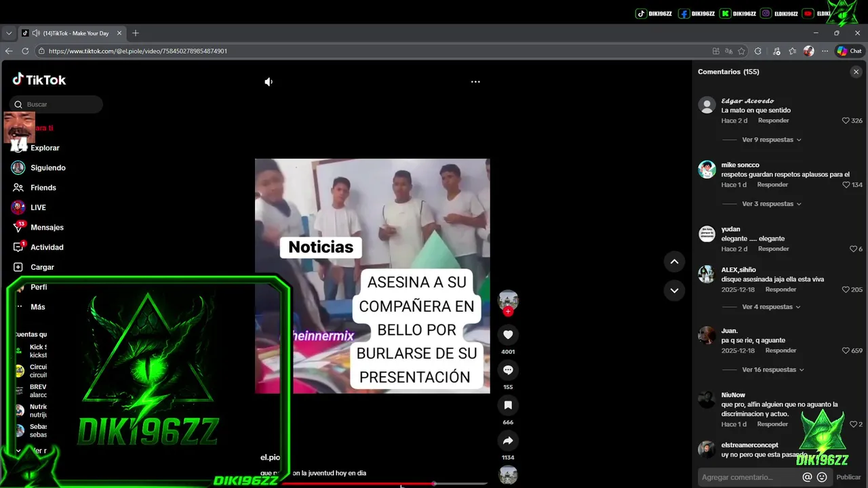Open the three-dot video options menu

pyautogui.click(x=475, y=82)
